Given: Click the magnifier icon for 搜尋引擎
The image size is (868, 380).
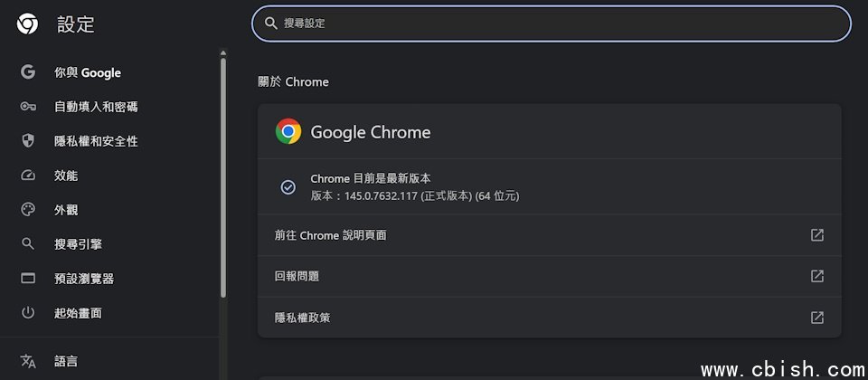Looking at the screenshot, I should coord(28,244).
